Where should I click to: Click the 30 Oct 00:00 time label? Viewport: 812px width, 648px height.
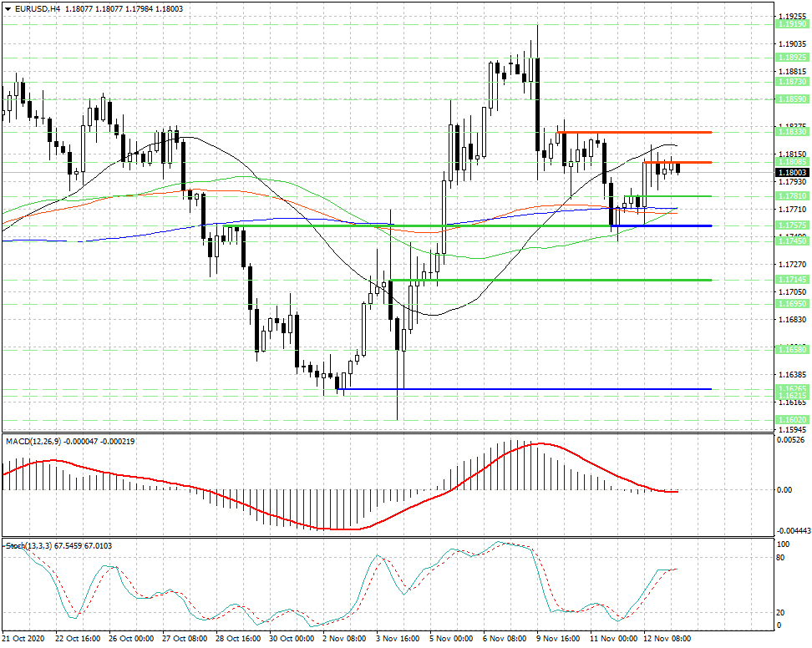292,639
